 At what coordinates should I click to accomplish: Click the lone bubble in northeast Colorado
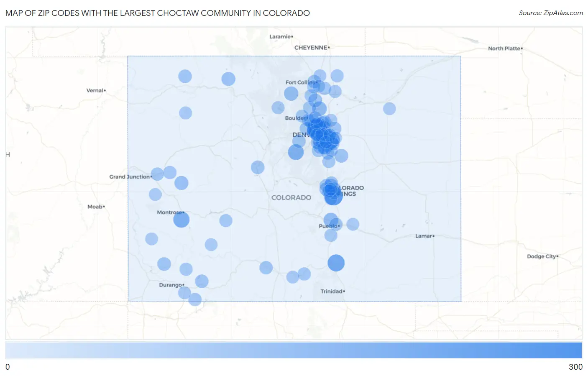click(x=389, y=109)
